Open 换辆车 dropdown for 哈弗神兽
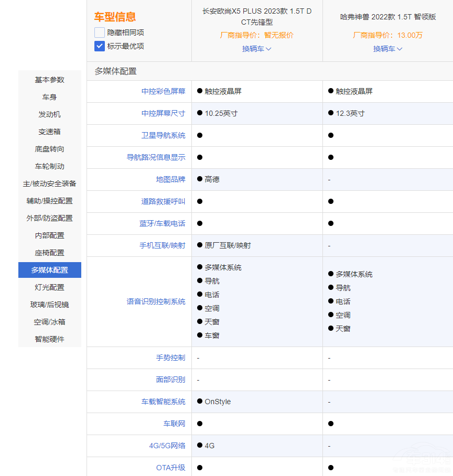 tap(387, 49)
